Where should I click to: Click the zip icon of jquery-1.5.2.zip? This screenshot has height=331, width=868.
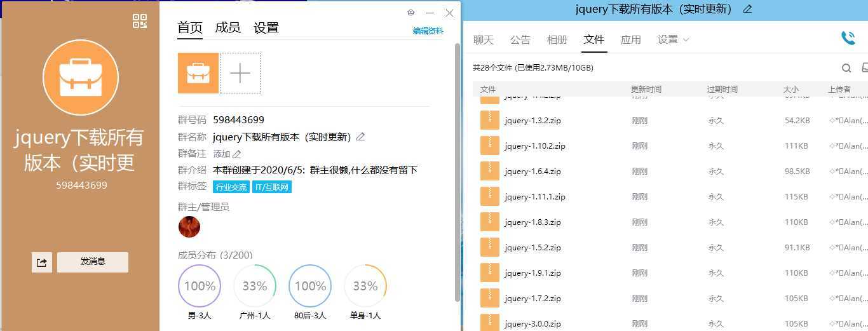pos(490,247)
